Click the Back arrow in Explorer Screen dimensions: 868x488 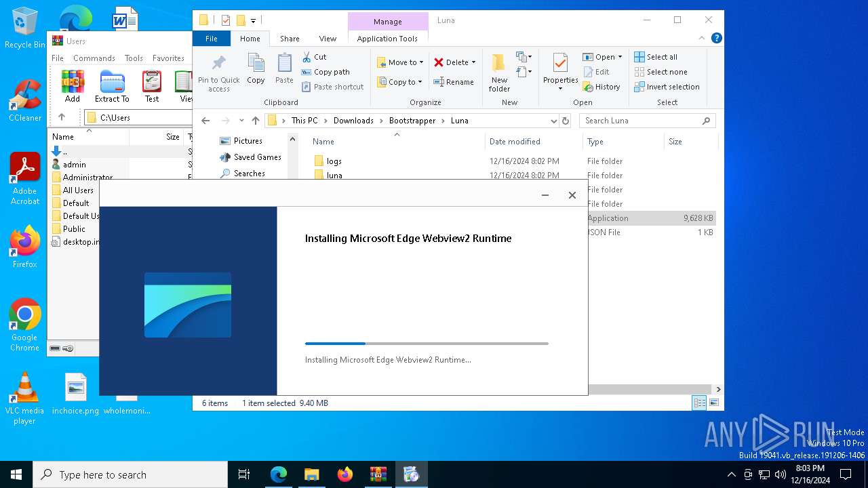[x=205, y=121]
